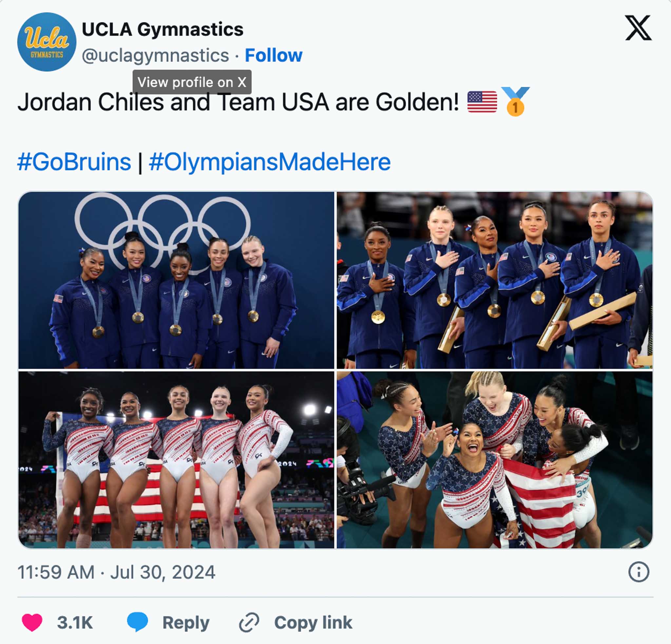
Task: Click the View profile on X tooltip
Action: coord(192,82)
